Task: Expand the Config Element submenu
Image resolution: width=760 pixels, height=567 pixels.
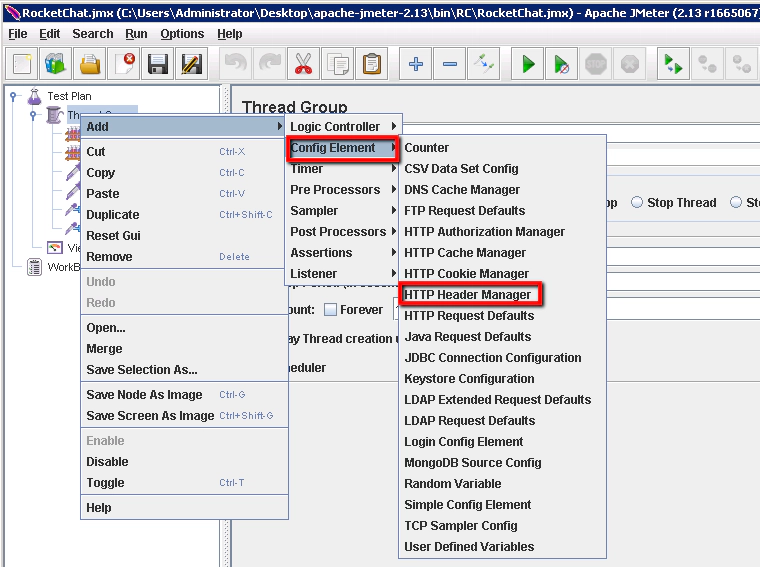Action: 343,148
